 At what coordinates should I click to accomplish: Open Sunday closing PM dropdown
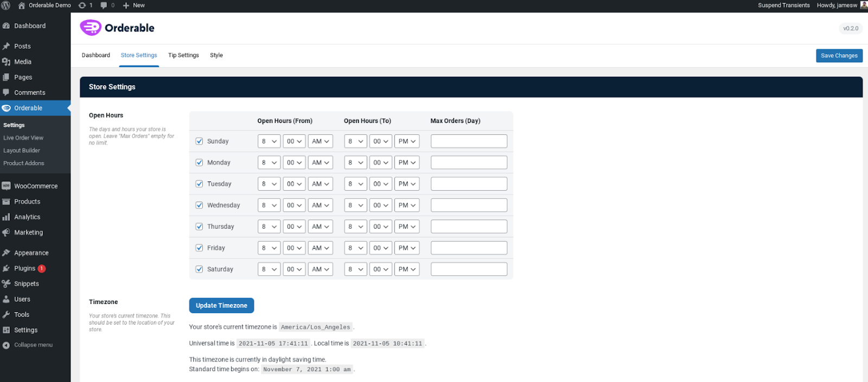pyautogui.click(x=407, y=141)
